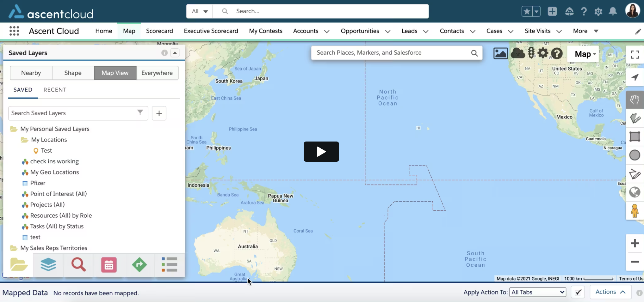Viewport: 644px width, 302px height.
Task: Zoom in on the map
Action: click(x=635, y=243)
